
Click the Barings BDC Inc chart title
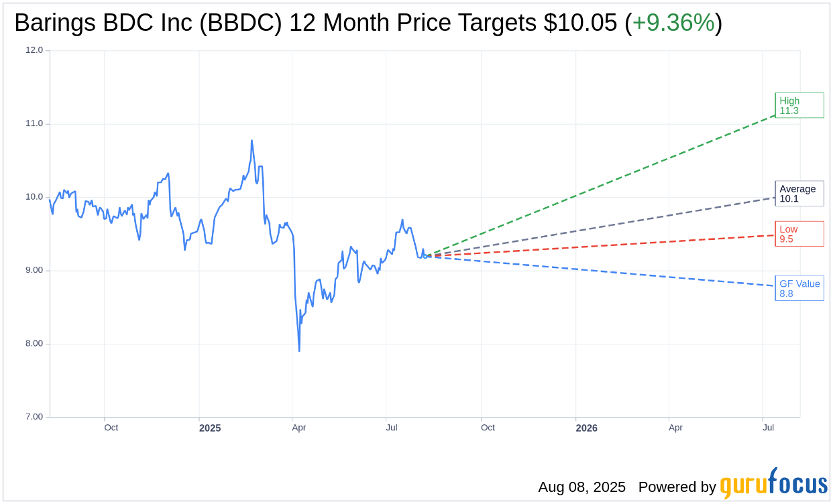315,23
